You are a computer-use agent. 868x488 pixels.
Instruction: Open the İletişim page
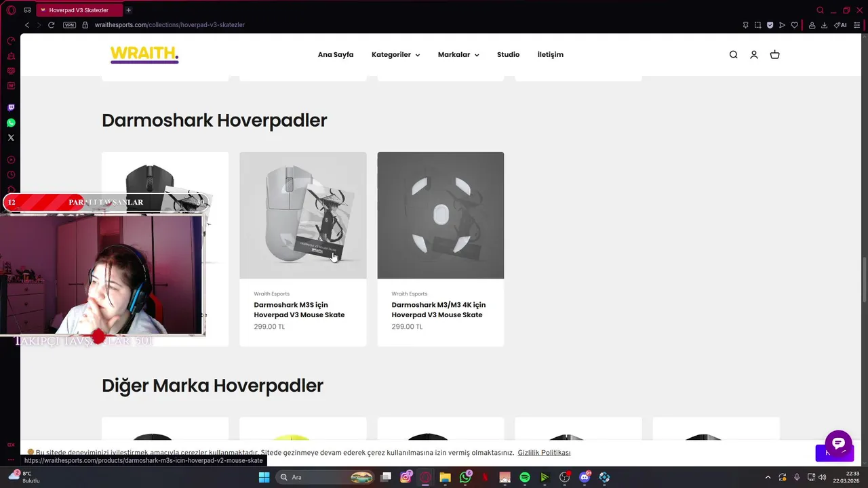coord(550,55)
